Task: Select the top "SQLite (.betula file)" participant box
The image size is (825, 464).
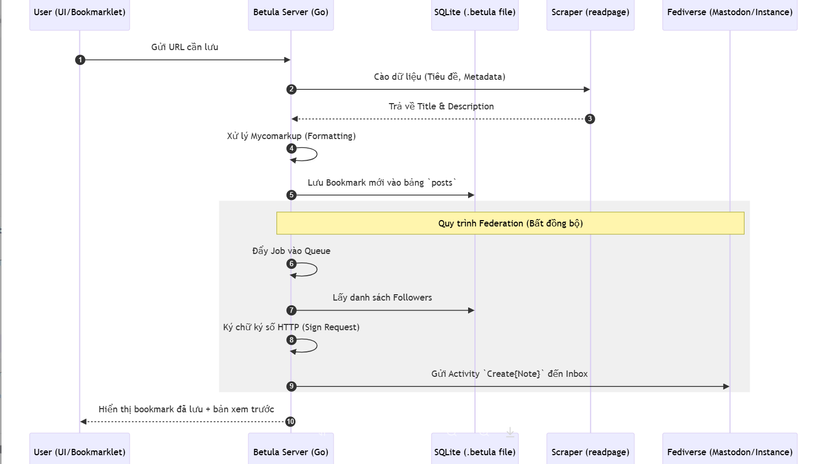Action: tap(475, 13)
